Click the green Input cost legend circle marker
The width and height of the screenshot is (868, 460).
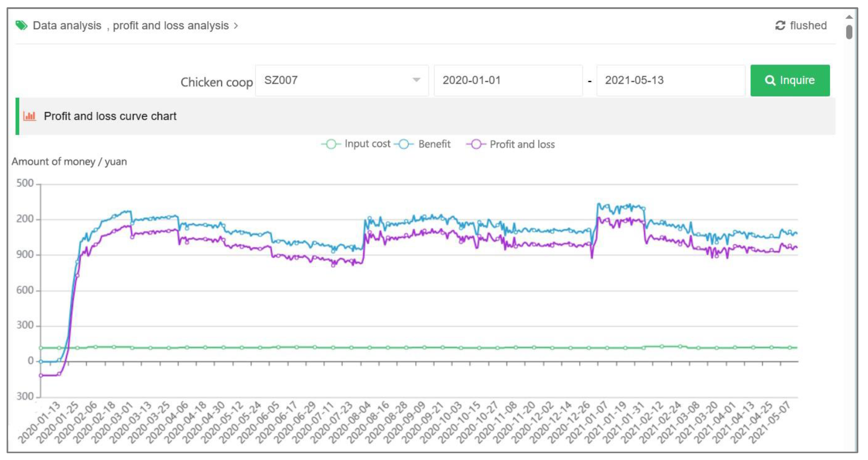pyautogui.click(x=331, y=144)
